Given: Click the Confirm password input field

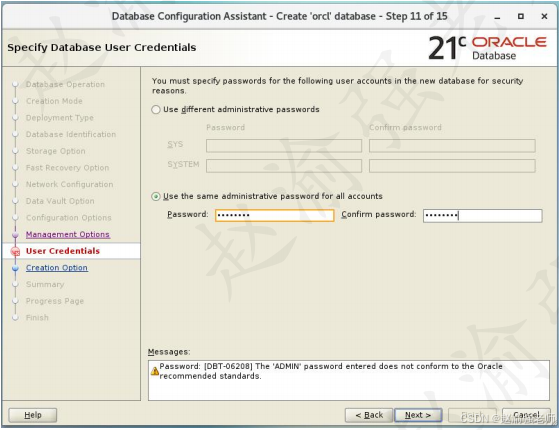Looking at the screenshot, I should click(482, 216).
